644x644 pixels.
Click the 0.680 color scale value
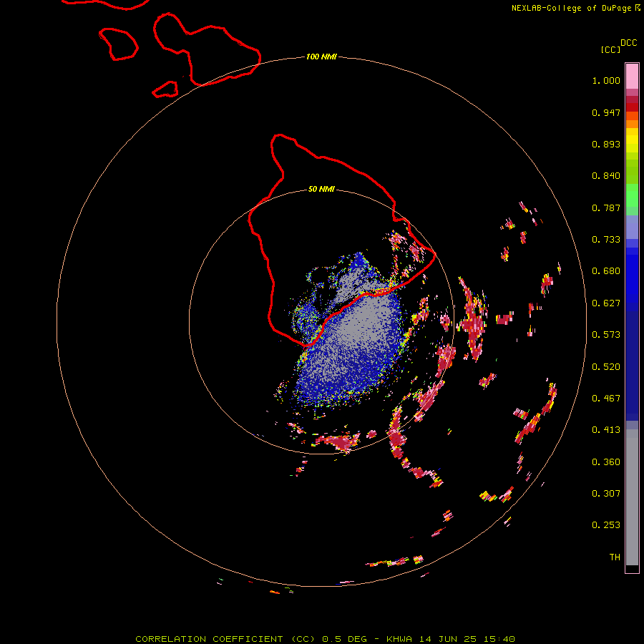(x=606, y=271)
